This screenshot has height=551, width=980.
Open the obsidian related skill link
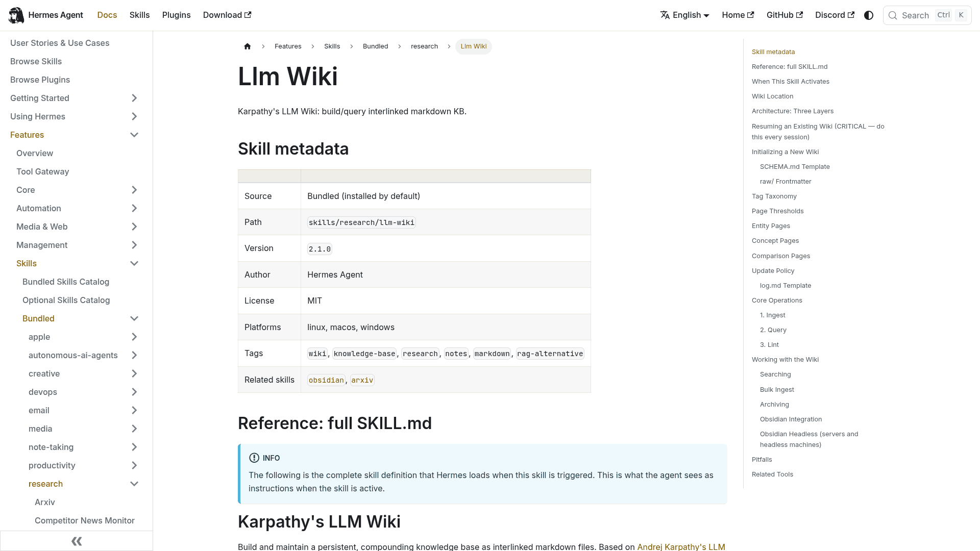[x=326, y=380]
